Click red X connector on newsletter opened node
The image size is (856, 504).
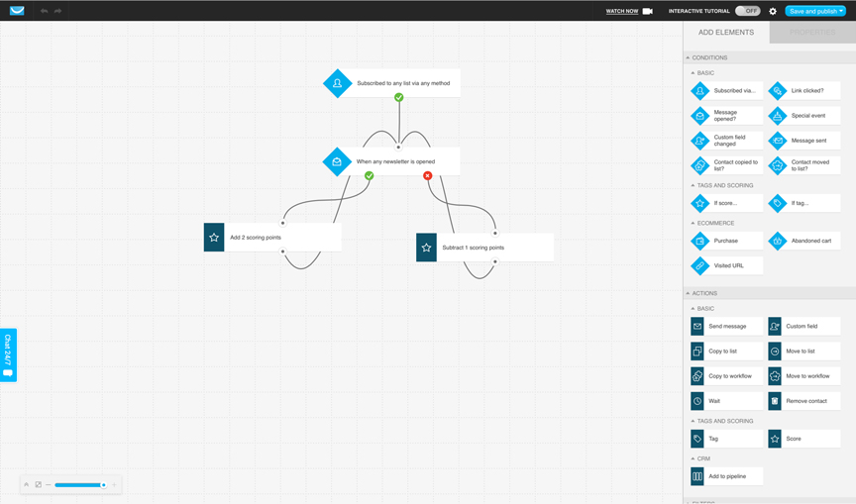click(x=427, y=175)
